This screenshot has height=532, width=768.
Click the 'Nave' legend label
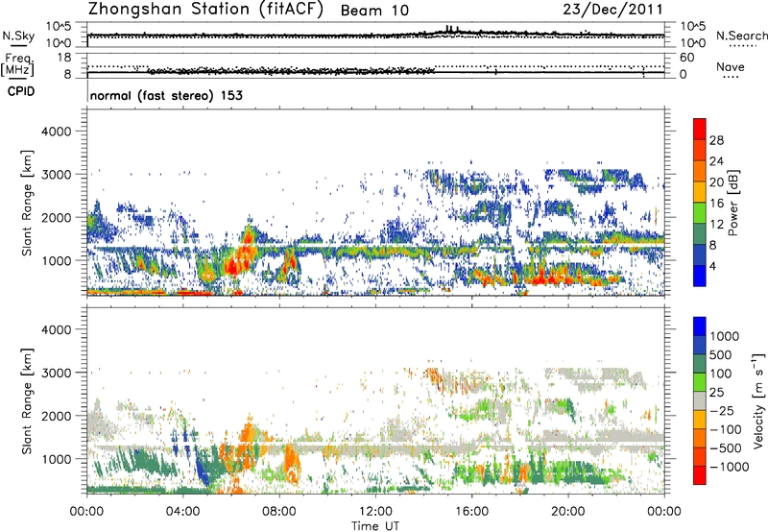(730, 67)
